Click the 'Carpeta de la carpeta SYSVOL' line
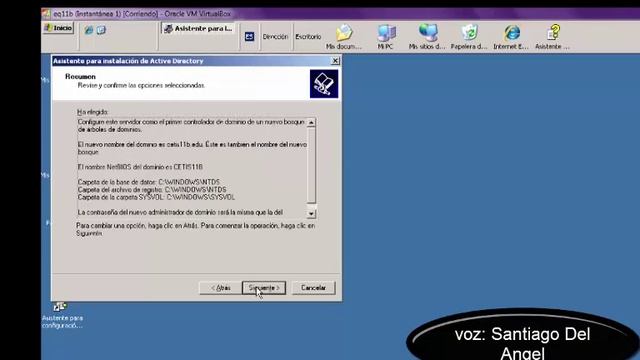640x360 pixels. (x=156, y=197)
